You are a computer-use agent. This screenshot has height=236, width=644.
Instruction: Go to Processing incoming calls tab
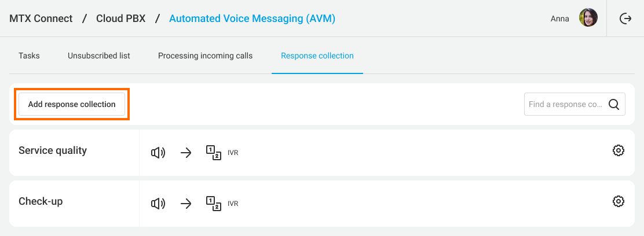tap(205, 56)
